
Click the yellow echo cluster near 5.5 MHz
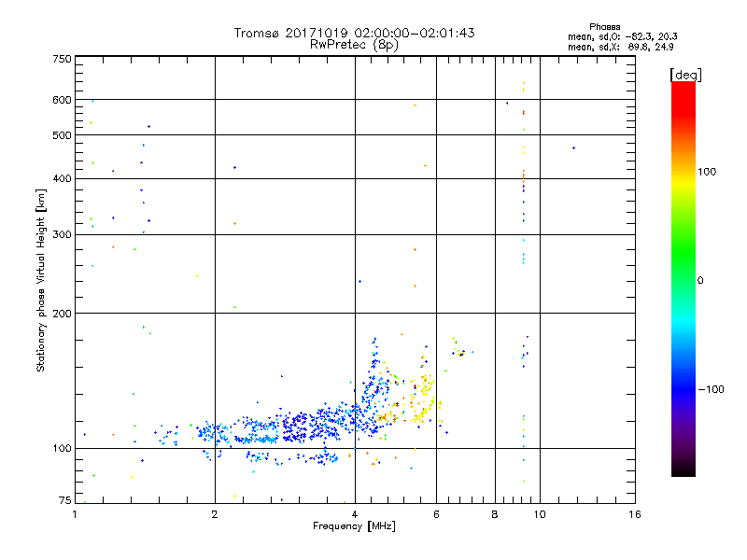coord(423,399)
